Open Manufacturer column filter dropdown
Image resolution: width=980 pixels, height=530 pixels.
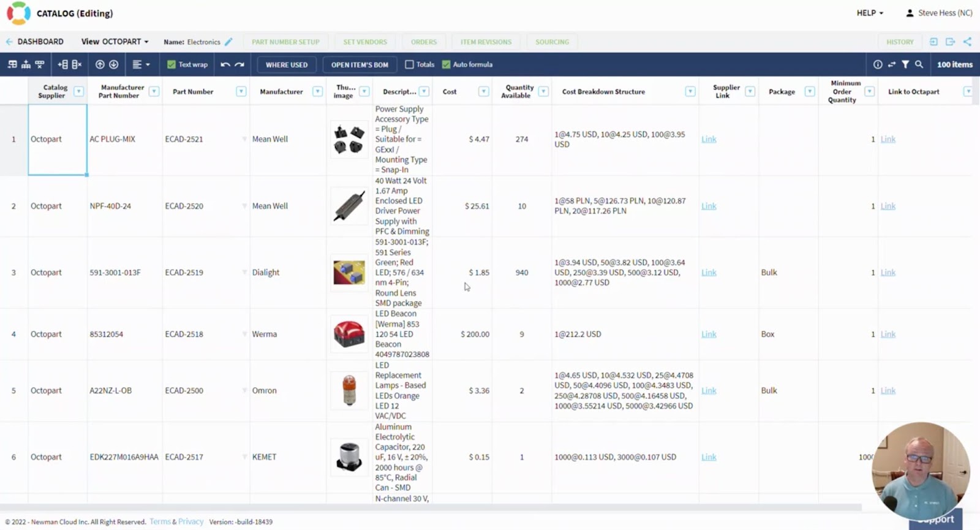pyautogui.click(x=317, y=91)
